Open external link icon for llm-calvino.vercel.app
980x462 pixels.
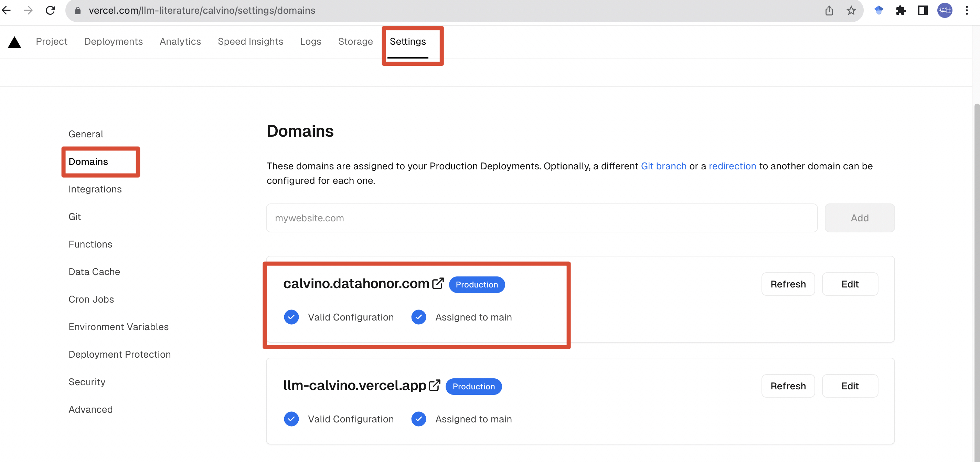pyautogui.click(x=435, y=385)
